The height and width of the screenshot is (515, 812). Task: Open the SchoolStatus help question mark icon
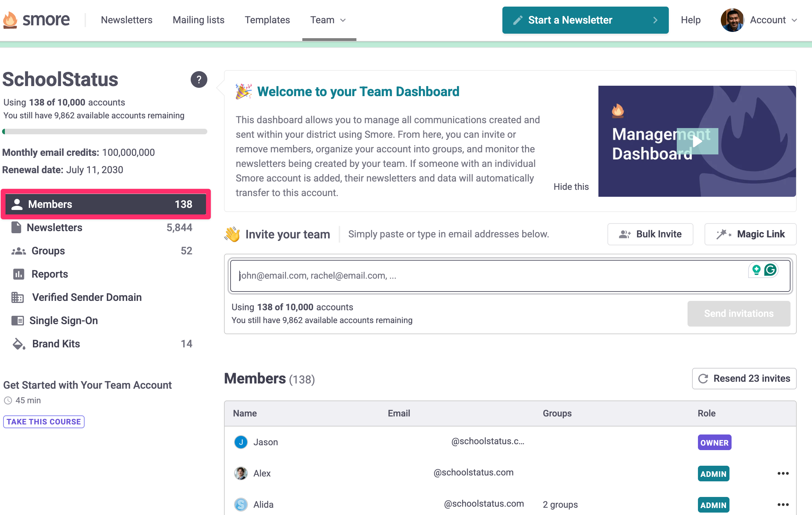pos(199,79)
